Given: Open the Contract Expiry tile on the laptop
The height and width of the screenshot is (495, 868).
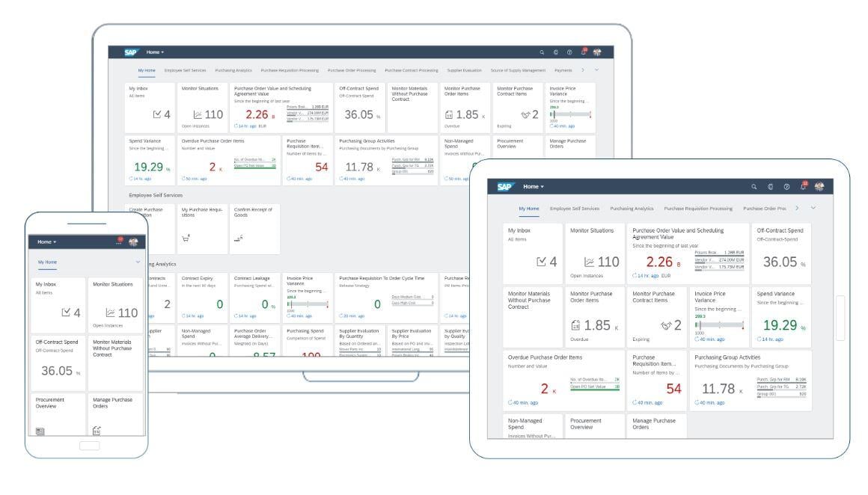Looking at the screenshot, I should (203, 298).
